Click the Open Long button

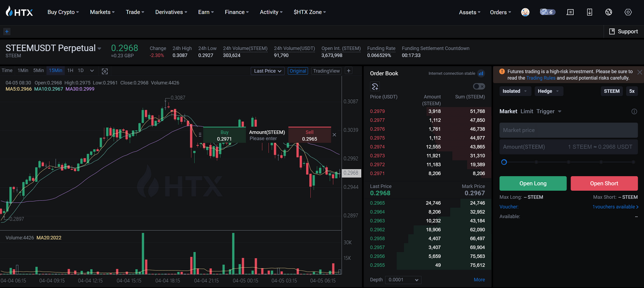click(x=533, y=183)
